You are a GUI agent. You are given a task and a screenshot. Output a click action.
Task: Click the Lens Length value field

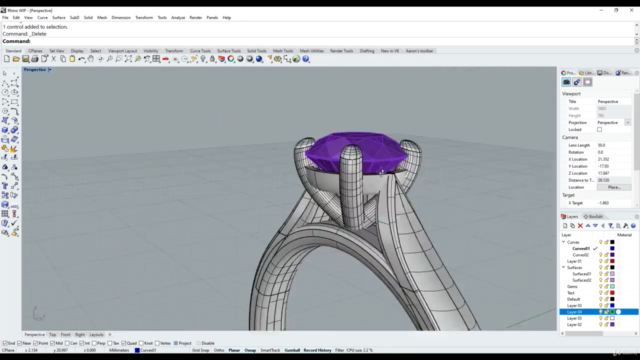point(614,145)
